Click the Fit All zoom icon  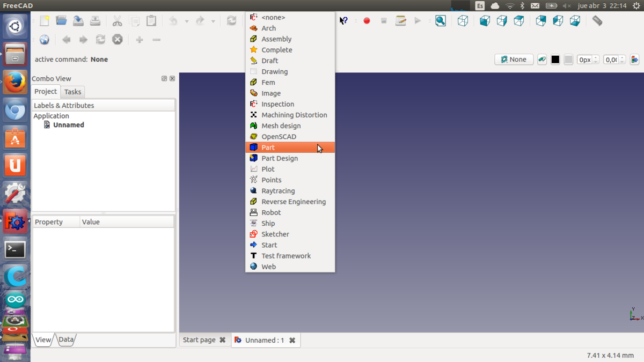(441, 21)
